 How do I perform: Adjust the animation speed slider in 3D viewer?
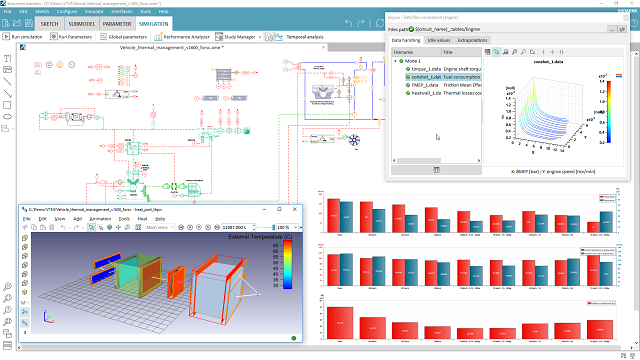273,227
